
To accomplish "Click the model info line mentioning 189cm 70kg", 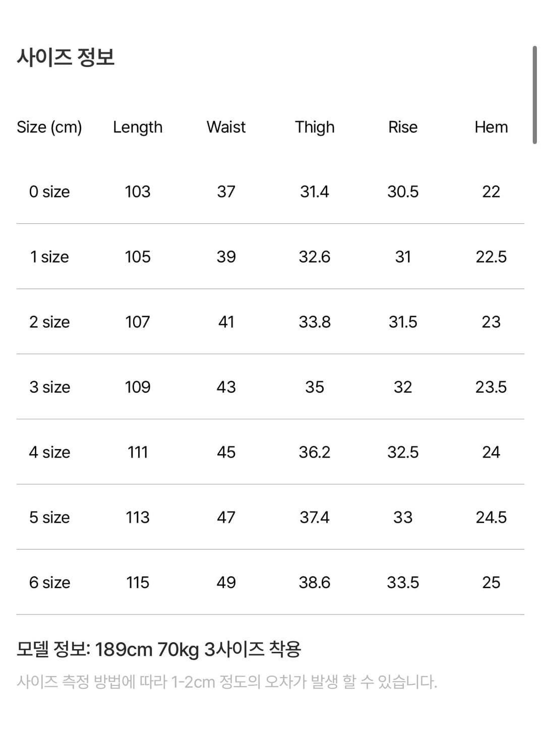I will coord(159,649).
